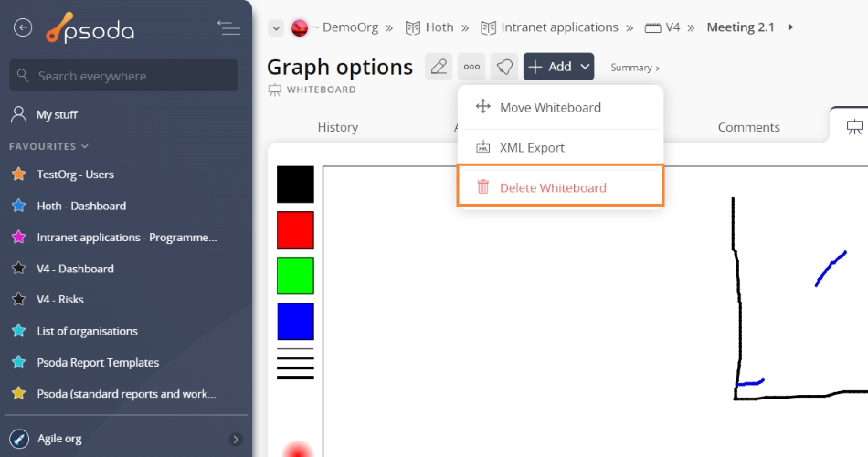Click the move arrows icon in Move Whiteboard entry
868x457 pixels.
(483, 106)
